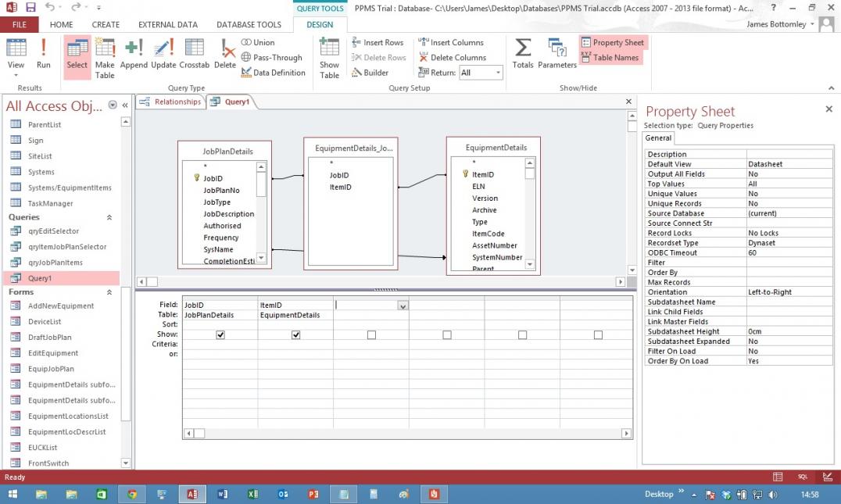The height and width of the screenshot is (504, 841).
Task: Open the Parameters dialog
Action: [x=557, y=55]
